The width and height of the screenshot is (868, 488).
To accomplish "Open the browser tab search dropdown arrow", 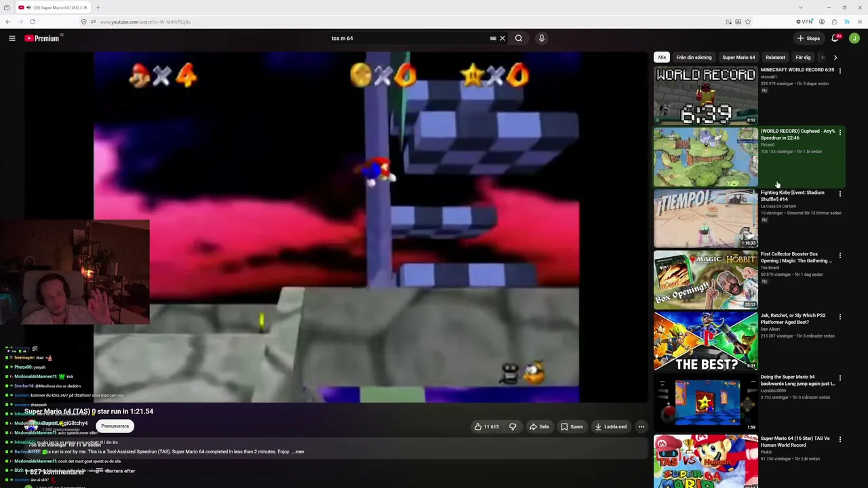I will click(800, 7).
